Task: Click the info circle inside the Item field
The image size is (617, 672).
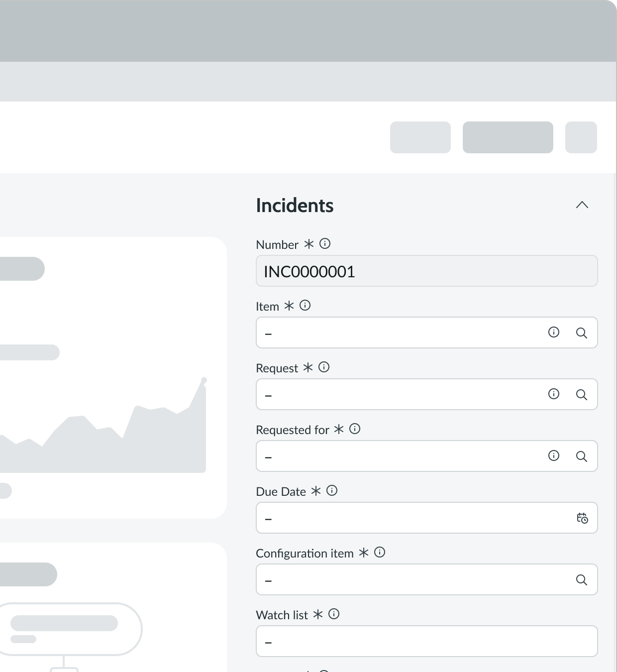Action: click(553, 333)
